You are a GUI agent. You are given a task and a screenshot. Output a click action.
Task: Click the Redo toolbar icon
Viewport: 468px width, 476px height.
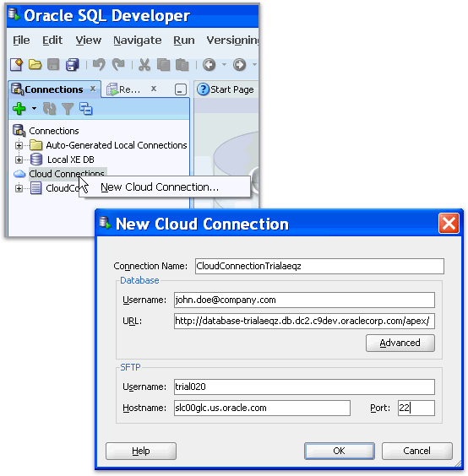118,65
